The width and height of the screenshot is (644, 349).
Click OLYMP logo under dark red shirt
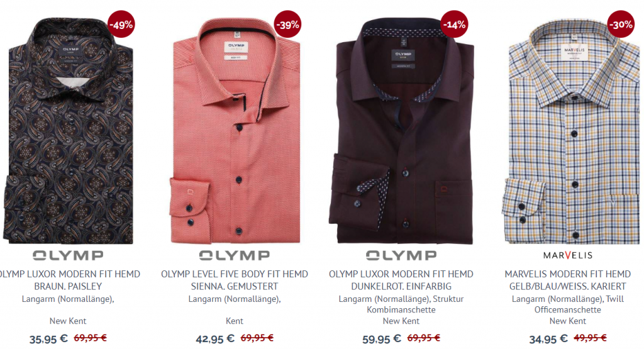click(401, 255)
